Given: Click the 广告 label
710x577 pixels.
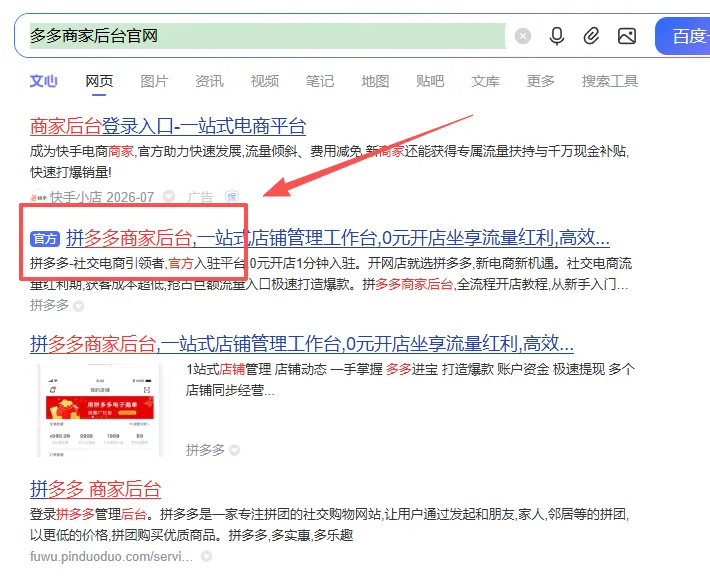Looking at the screenshot, I should 200,197.
